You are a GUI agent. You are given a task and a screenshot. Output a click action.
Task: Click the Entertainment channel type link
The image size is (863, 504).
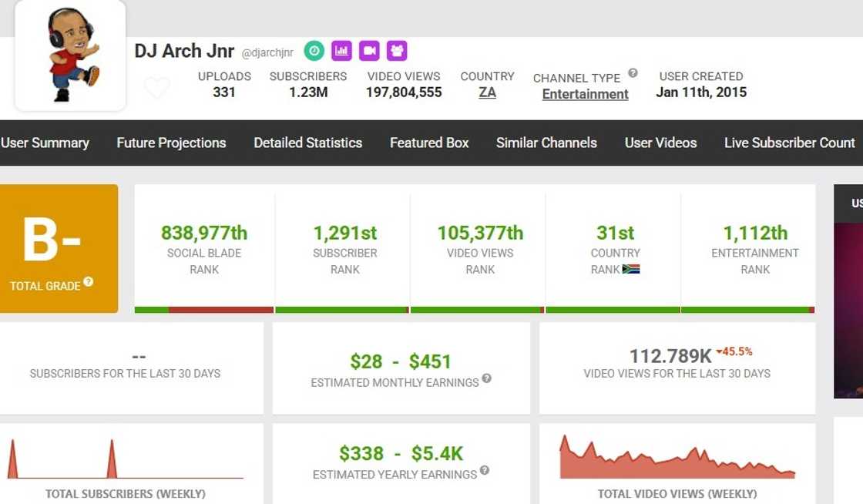585,94
